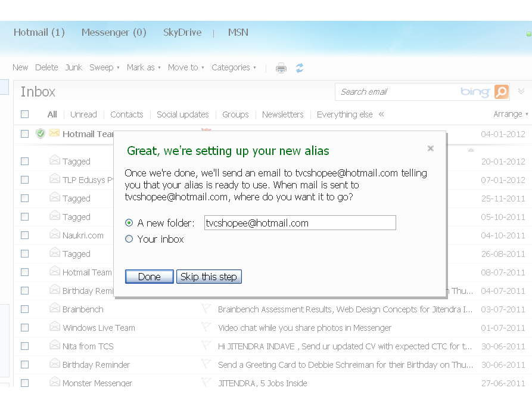Open the Birthday Reminder Debbie Schreiman message
Viewport: 532px width, 400px height.
[346, 365]
